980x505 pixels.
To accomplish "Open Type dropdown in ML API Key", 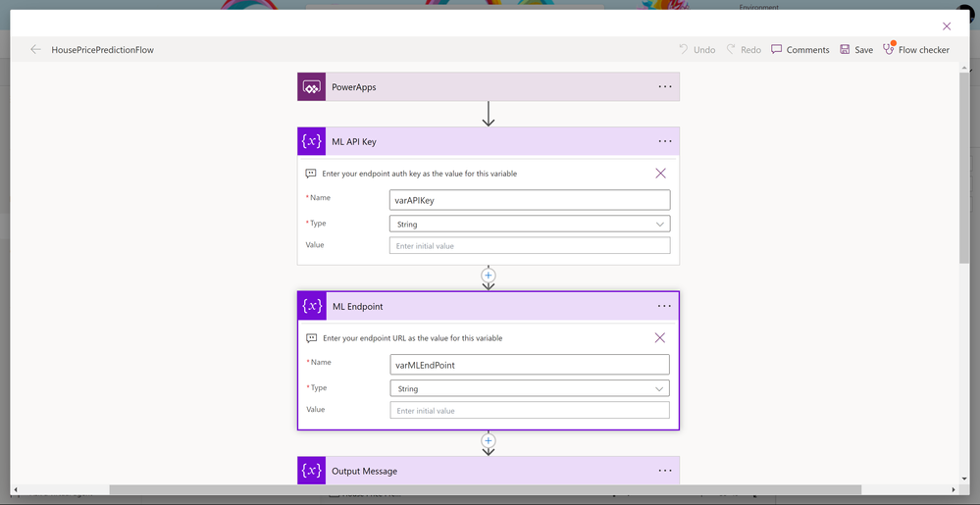I will (x=530, y=224).
